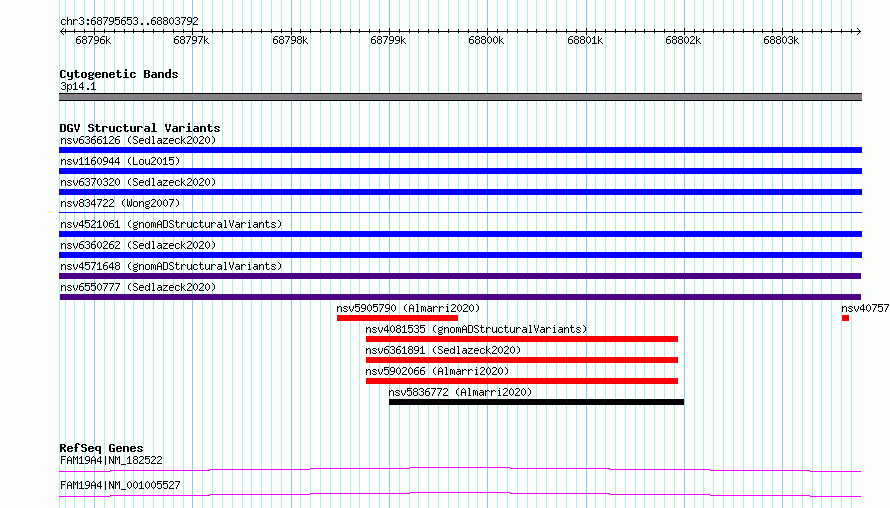Select the Cytogenetic Bands track title
890x508 pixels.
pos(119,74)
